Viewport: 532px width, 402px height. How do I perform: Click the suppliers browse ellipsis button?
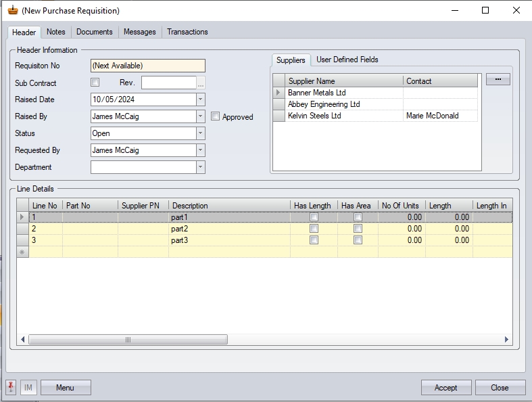pos(498,80)
